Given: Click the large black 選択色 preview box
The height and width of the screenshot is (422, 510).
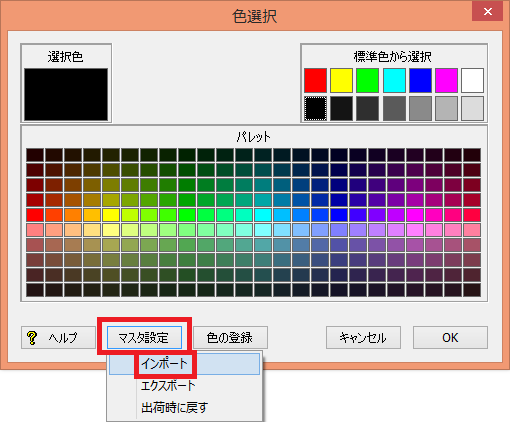Looking at the screenshot, I should 66,95.
